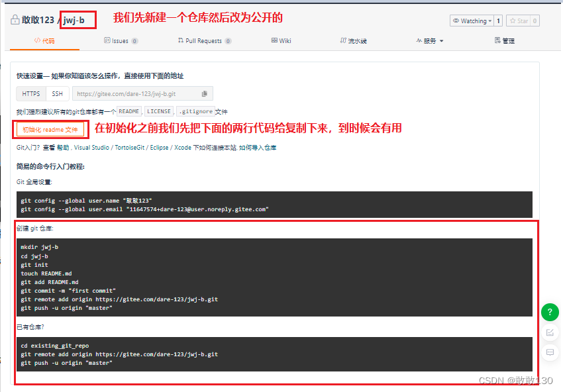Star the repository

[x=519, y=21]
